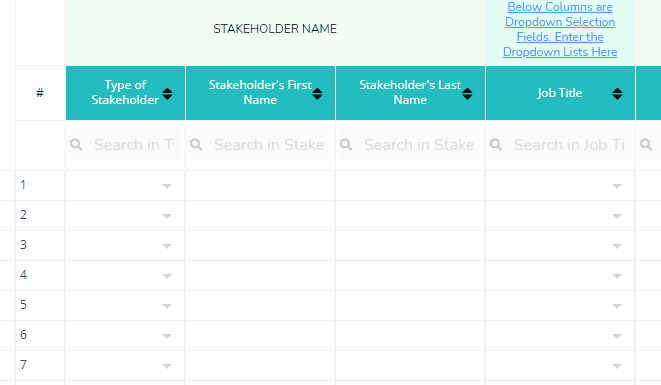The width and height of the screenshot is (661, 385).
Task: Click the Stakeholder's Last Name header
Action: [410, 93]
